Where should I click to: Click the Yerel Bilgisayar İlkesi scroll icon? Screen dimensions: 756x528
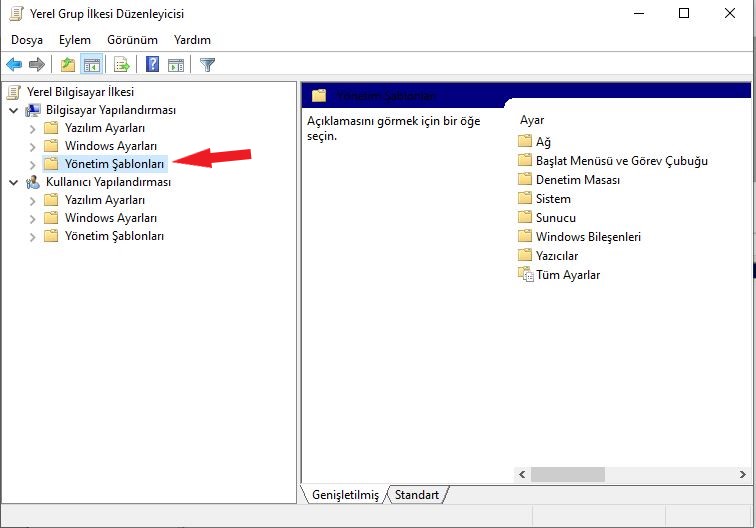coord(14,92)
